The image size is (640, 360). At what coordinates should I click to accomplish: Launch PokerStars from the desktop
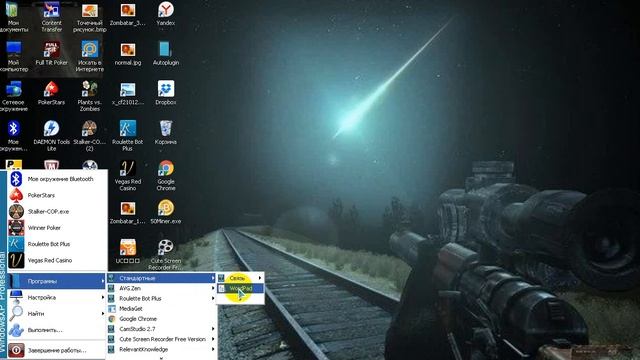pyautogui.click(x=51, y=93)
